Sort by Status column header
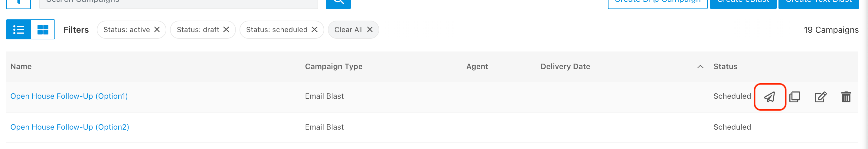Viewport: 868px width, 149px height. click(x=725, y=66)
